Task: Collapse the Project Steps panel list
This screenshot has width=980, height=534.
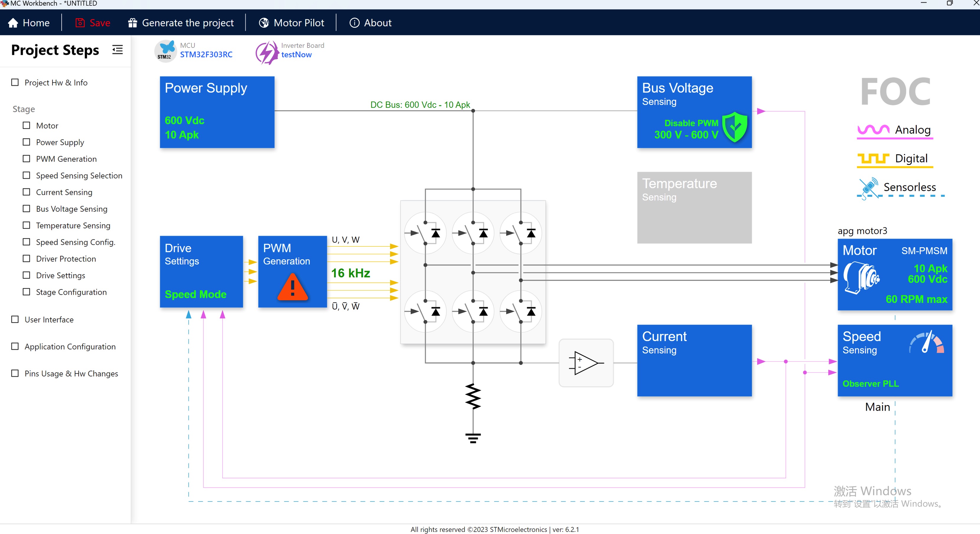Action: pos(117,50)
